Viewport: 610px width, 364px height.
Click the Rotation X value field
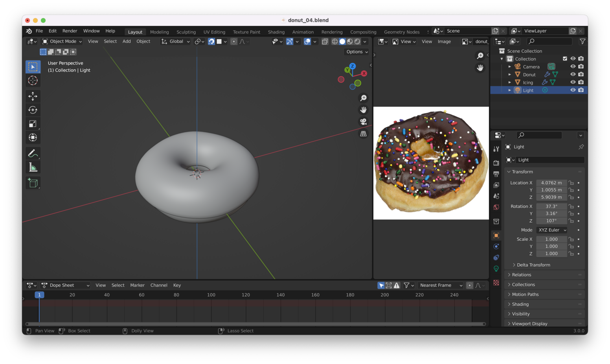(551, 206)
